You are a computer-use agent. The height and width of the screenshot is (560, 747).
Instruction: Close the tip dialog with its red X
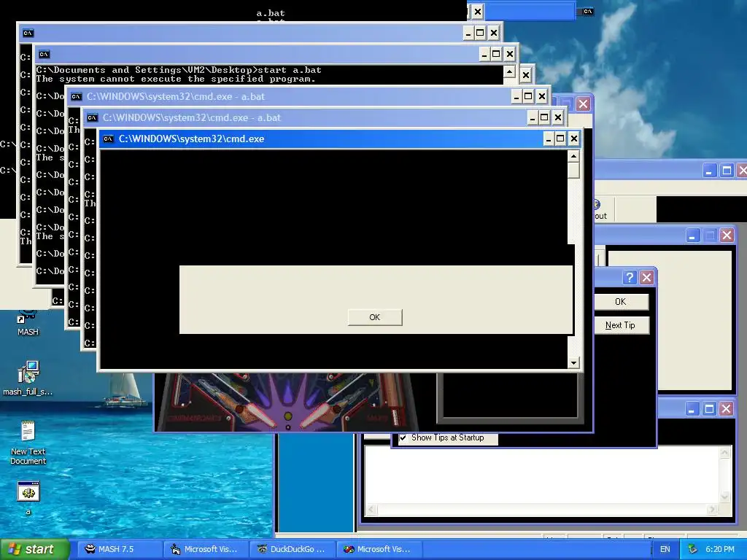pyautogui.click(x=646, y=278)
